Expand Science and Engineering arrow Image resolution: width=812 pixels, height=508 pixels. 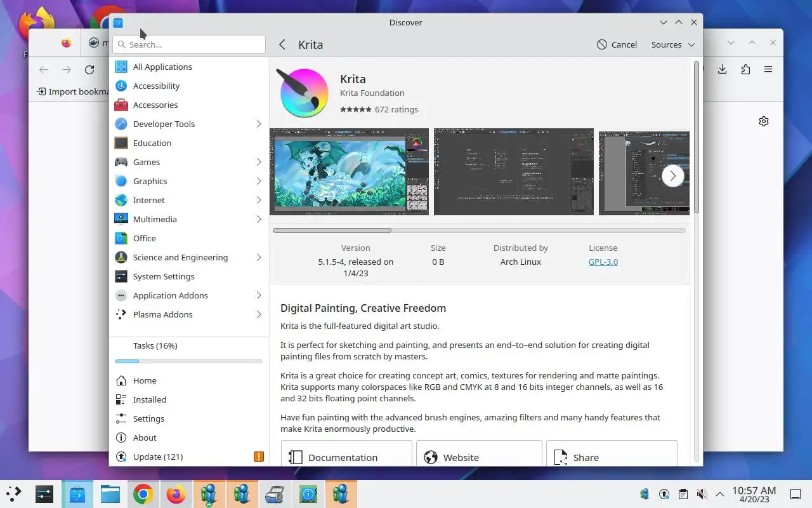(259, 257)
